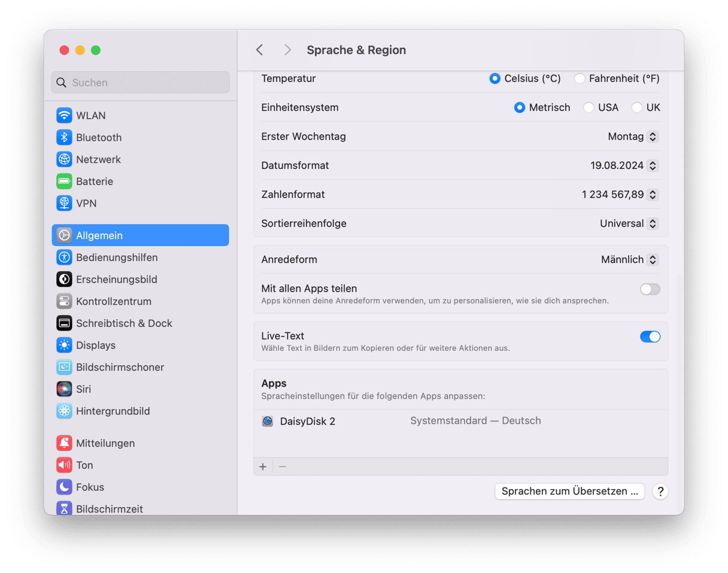Open Schreibtisch & Dock sidebar item

pos(123,323)
